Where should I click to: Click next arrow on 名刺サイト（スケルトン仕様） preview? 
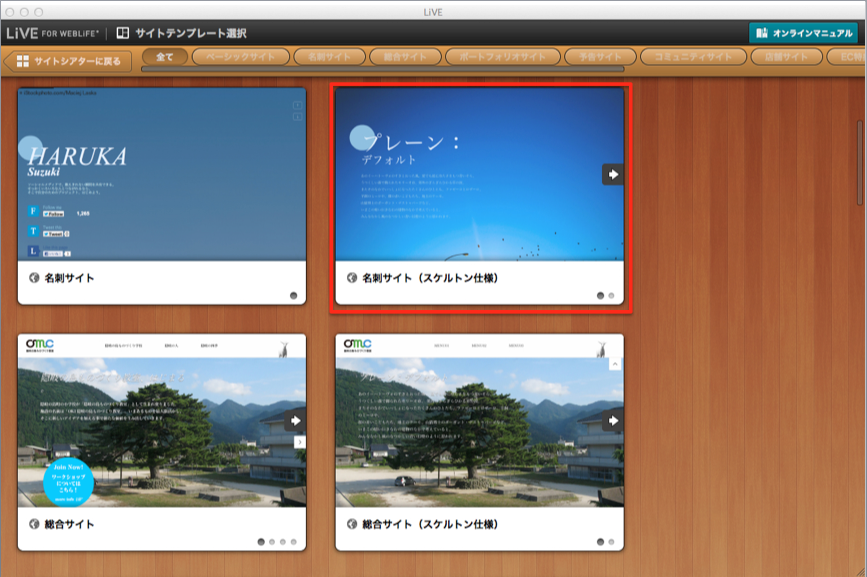coord(613,175)
